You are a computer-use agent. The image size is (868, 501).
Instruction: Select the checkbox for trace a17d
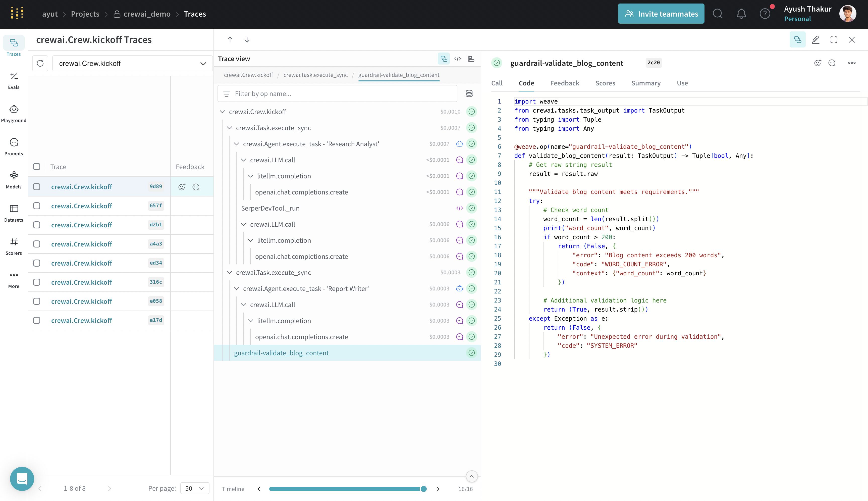37,320
